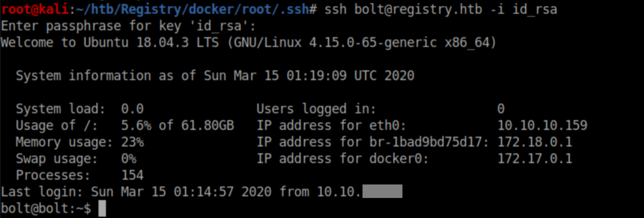Click the Processes count 154
This screenshot has height=218, width=644.
(x=132, y=175)
